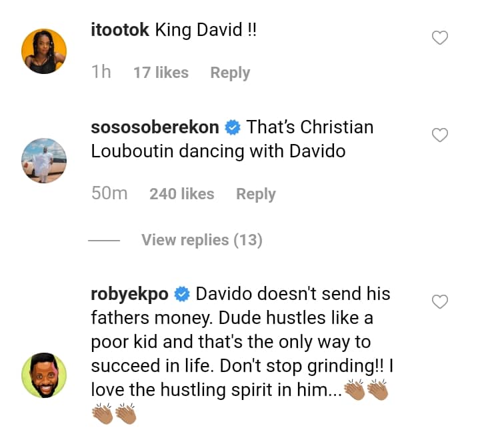Open the 240 likes list

[x=182, y=194]
